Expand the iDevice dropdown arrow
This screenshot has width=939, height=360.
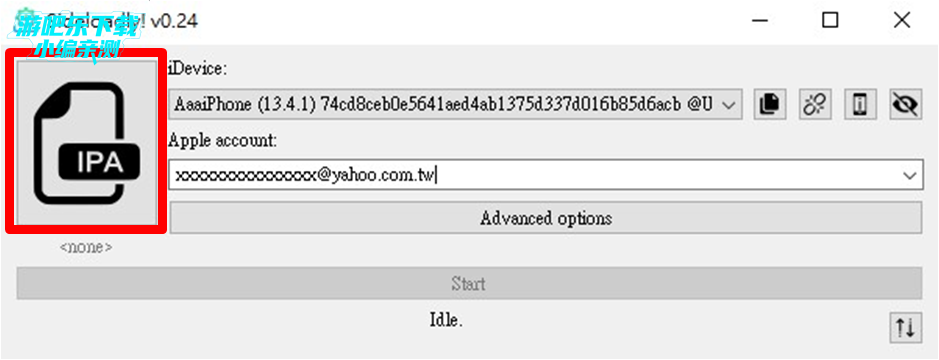click(x=729, y=105)
